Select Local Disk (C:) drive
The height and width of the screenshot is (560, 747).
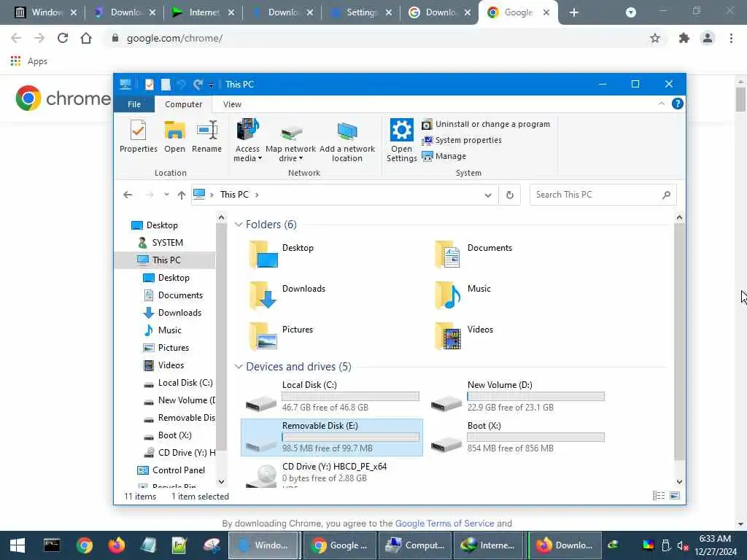click(332, 396)
